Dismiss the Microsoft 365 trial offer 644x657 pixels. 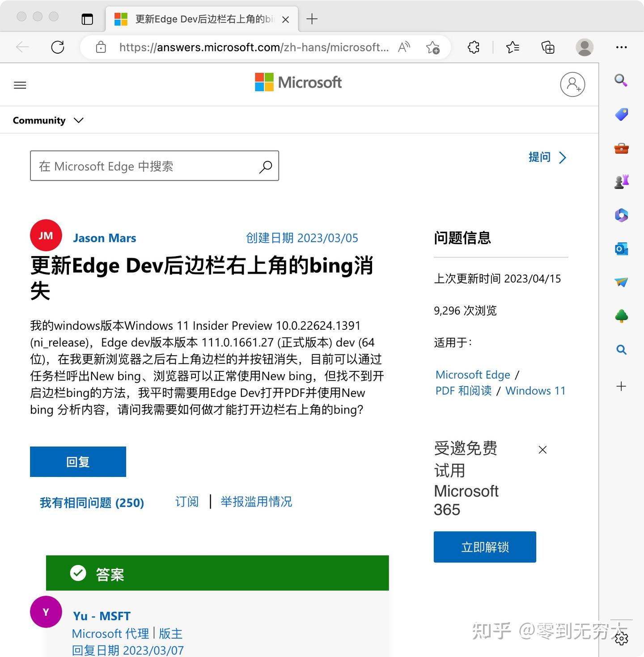pos(542,450)
